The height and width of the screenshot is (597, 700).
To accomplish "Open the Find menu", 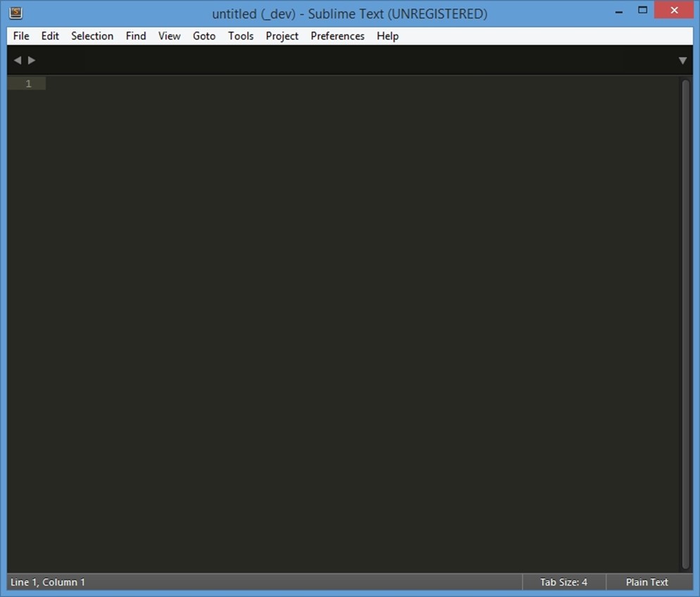I will (x=136, y=36).
